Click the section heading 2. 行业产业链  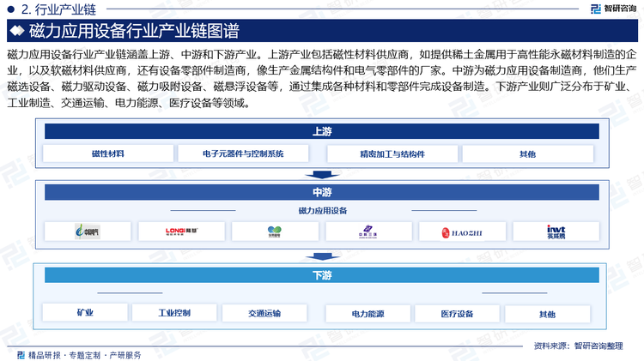58,9
